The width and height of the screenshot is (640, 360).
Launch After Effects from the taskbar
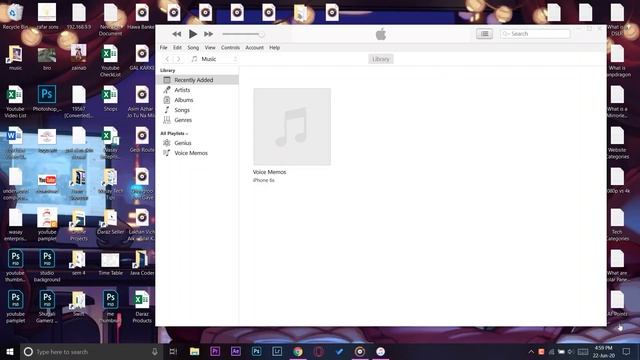(236, 351)
